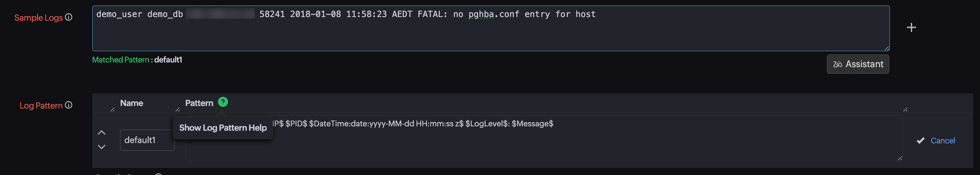
Task: Click resize handle at right end of Pattern header
Action: (905, 110)
